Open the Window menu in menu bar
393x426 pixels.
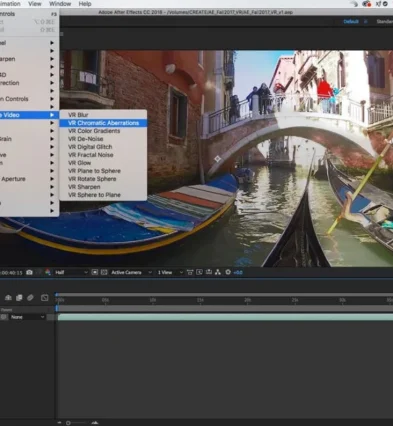point(60,4)
